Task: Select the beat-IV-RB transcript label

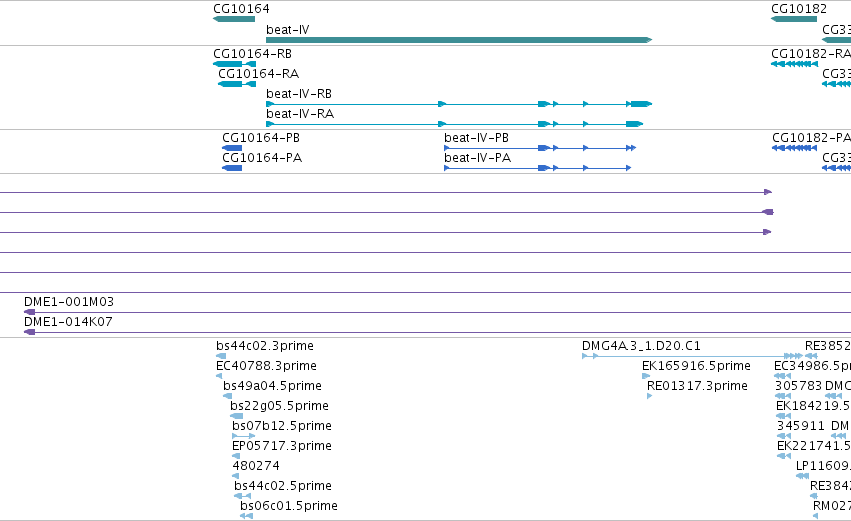Action: [299, 94]
